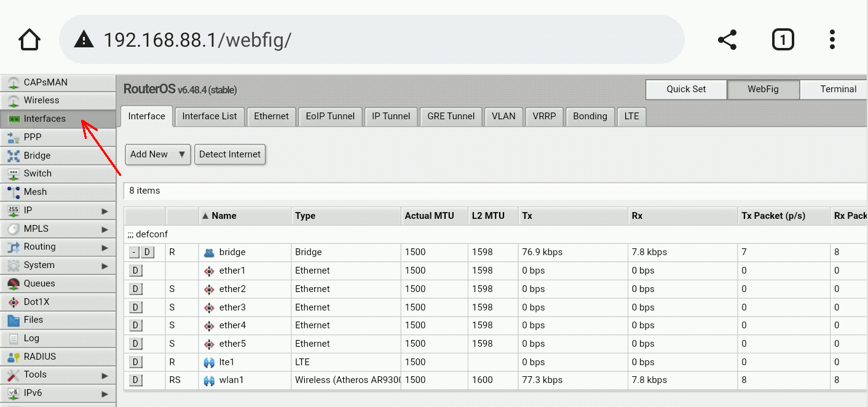Tap the share icon in browser bar
868x407 pixels.
click(727, 40)
